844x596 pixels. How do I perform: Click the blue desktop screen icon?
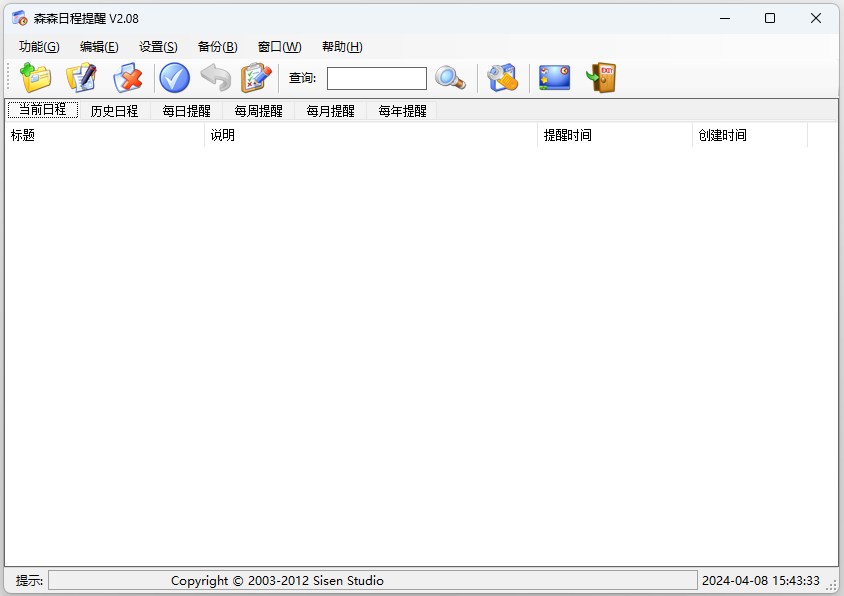554,78
